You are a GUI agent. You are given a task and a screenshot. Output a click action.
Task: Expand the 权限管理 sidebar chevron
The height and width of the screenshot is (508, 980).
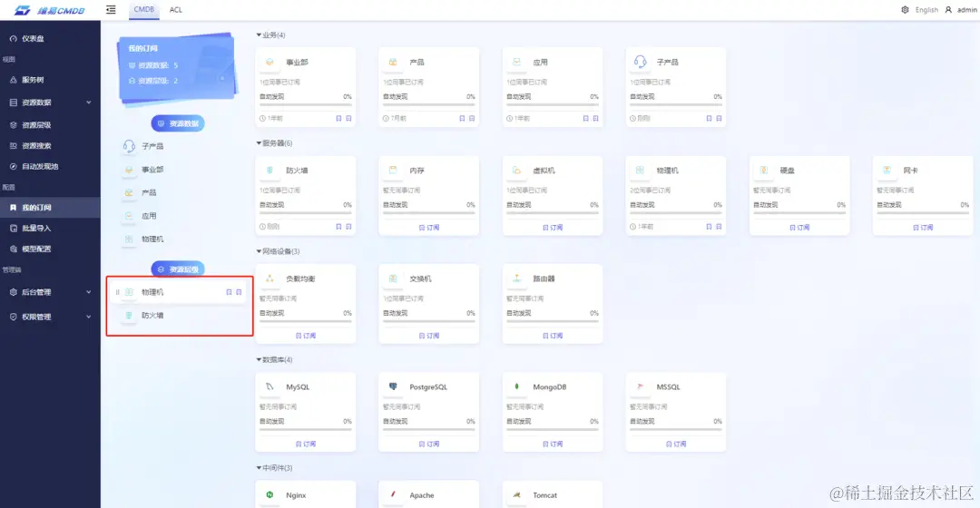click(x=89, y=317)
